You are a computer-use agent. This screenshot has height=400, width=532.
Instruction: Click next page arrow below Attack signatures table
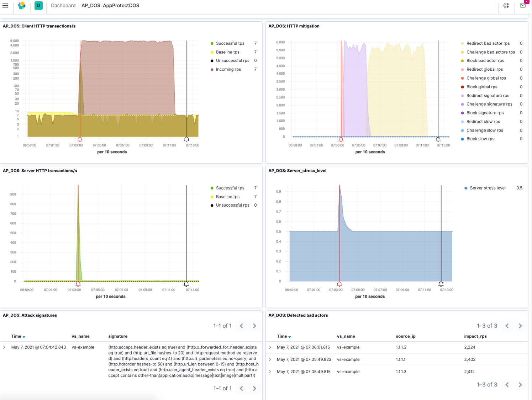click(x=254, y=388)
